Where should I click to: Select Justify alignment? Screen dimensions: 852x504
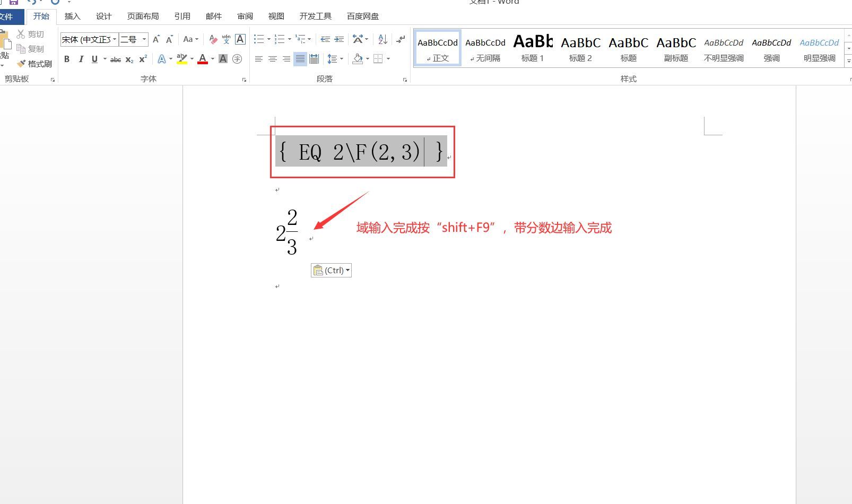tap(300, 59)
